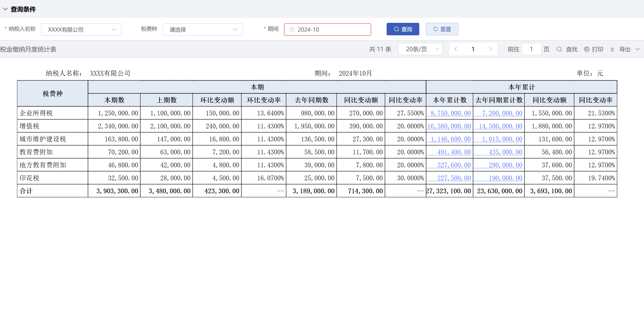644x327 pixels.
Task: Click the clock icon in 期间 field
Action: [292, 30]
